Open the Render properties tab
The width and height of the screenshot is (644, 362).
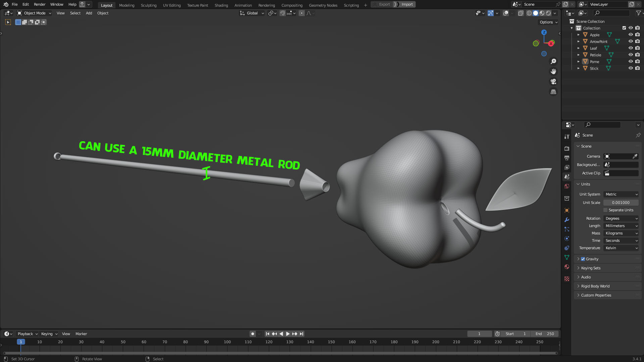pos(567,148)
